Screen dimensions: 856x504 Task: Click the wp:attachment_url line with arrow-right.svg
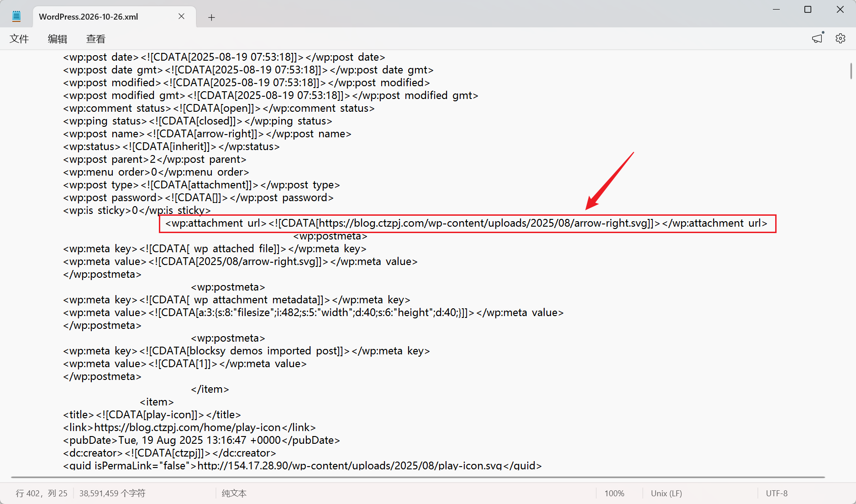466,223
